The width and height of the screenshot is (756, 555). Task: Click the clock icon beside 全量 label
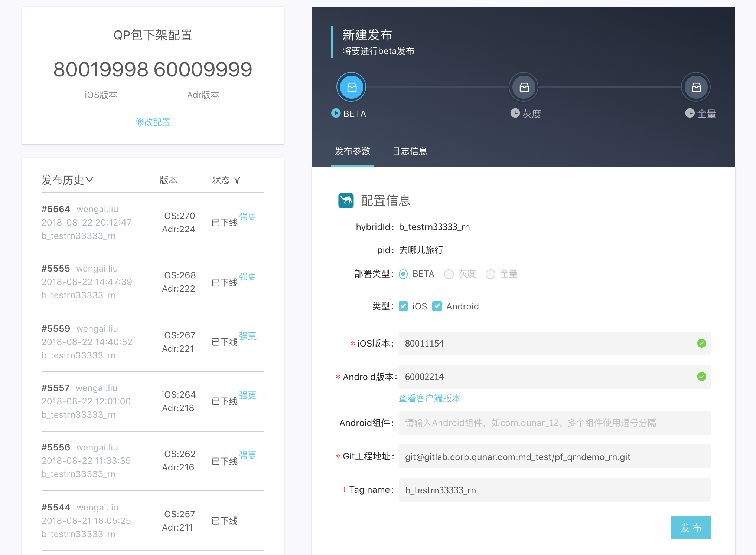690,113
